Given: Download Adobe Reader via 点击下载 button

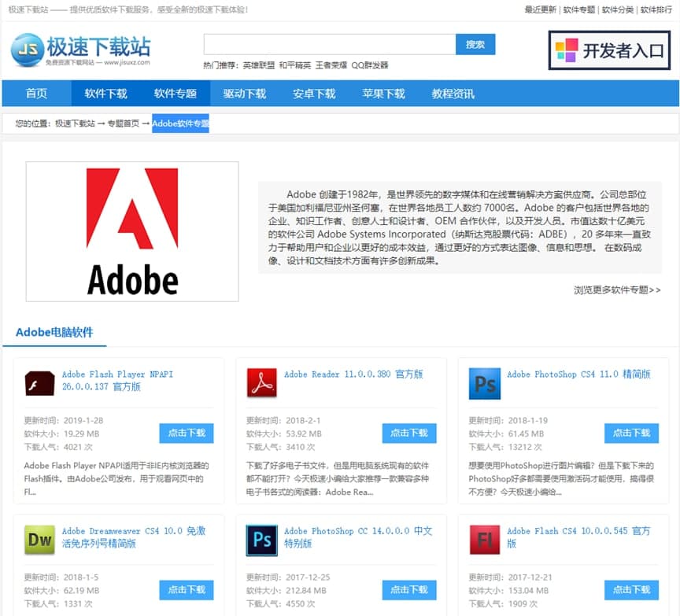Looking at the screenshot, I should (409, 433).
